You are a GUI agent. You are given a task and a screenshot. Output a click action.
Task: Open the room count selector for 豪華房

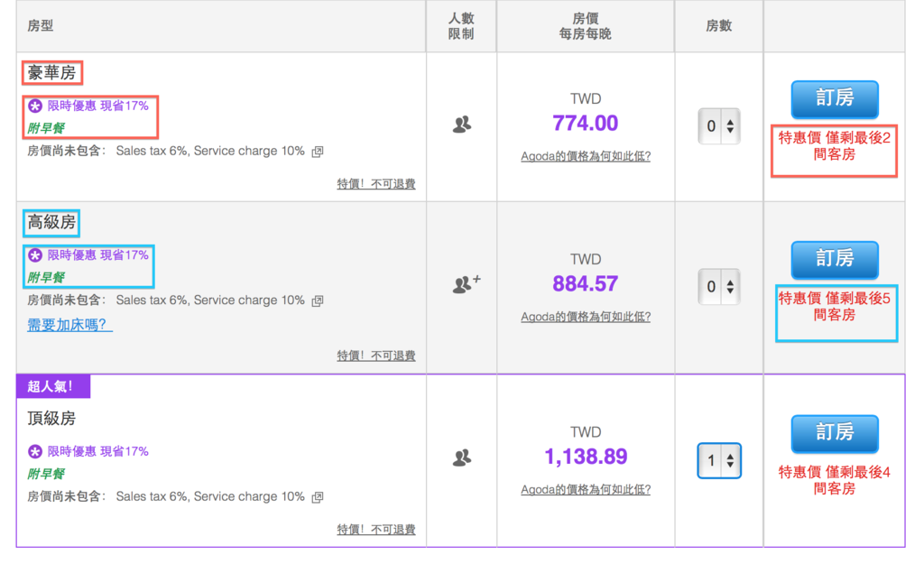[719, 126]
